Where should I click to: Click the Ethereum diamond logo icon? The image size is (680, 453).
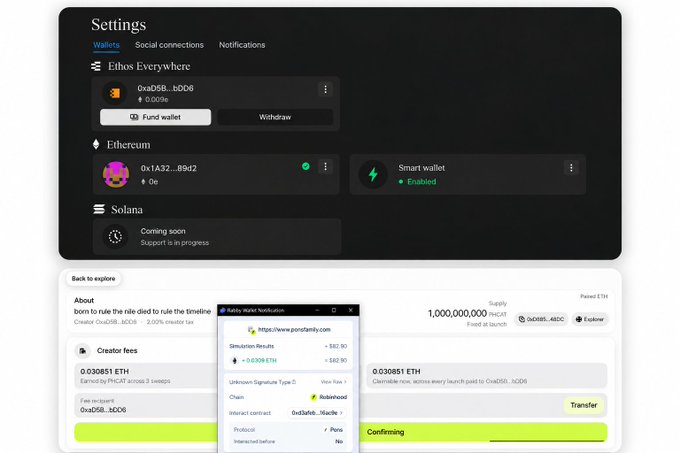coord(96,144)
